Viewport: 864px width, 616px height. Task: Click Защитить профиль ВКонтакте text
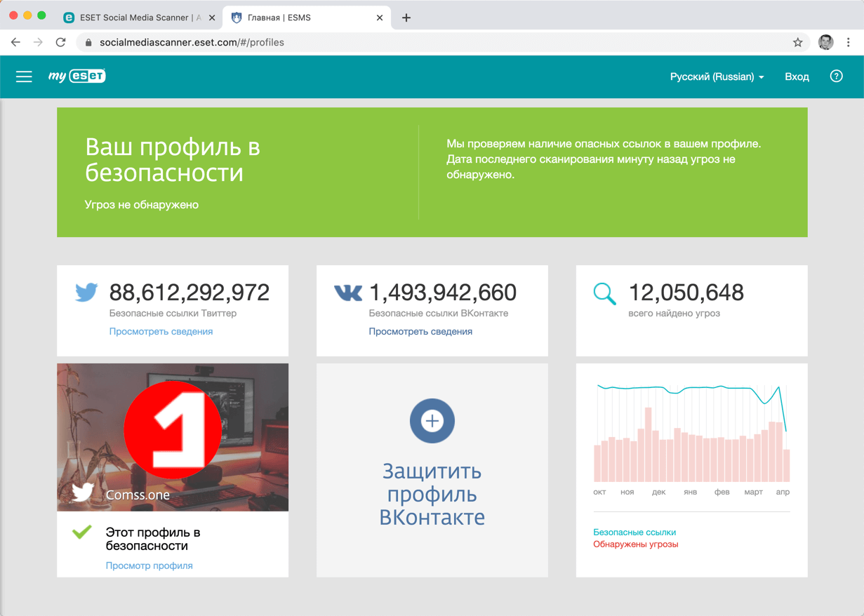tap(432, 494)
